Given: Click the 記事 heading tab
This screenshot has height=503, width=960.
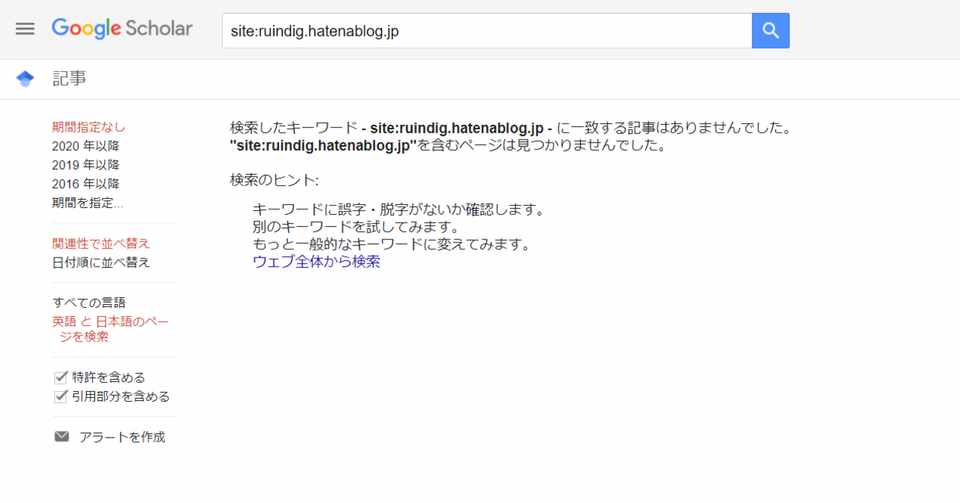Looking at the screenshot, I should [x=69, y=79].
